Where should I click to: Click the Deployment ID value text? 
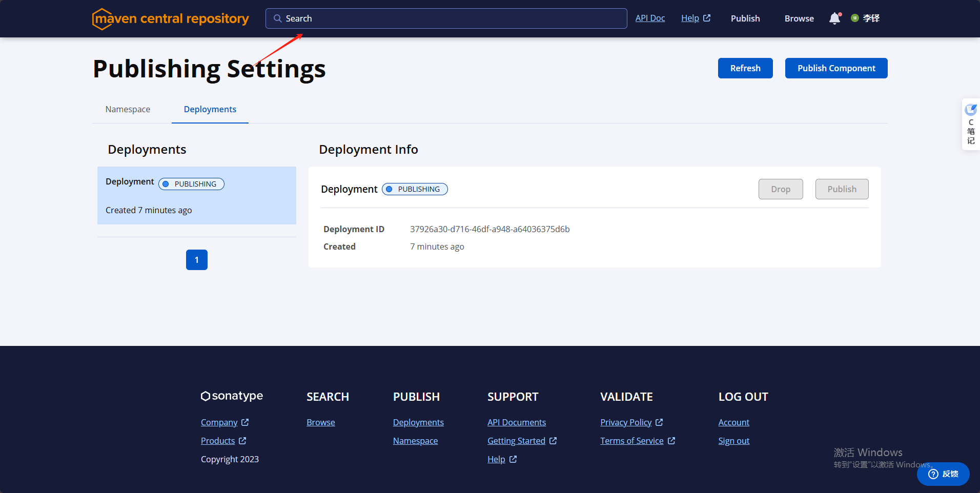point(489,229)
